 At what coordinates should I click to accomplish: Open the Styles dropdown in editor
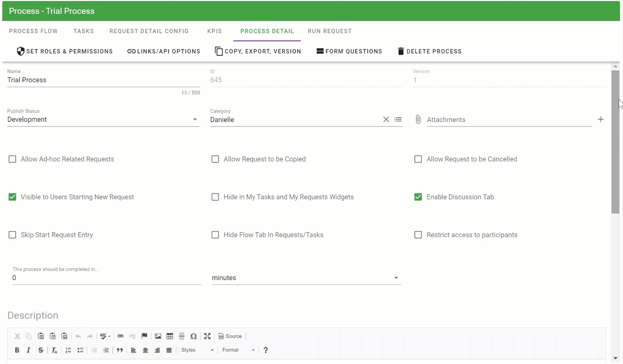[x=197, y=350]
